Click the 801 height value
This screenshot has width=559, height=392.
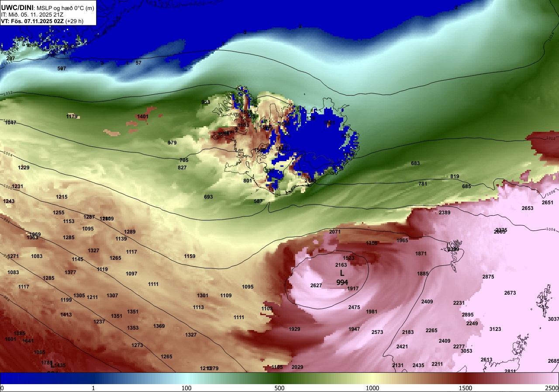248,181
